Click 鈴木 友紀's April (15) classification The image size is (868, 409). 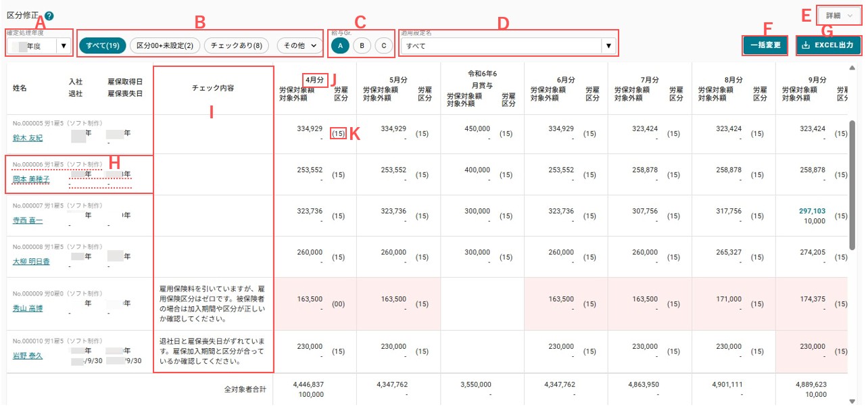pos(339,134)
